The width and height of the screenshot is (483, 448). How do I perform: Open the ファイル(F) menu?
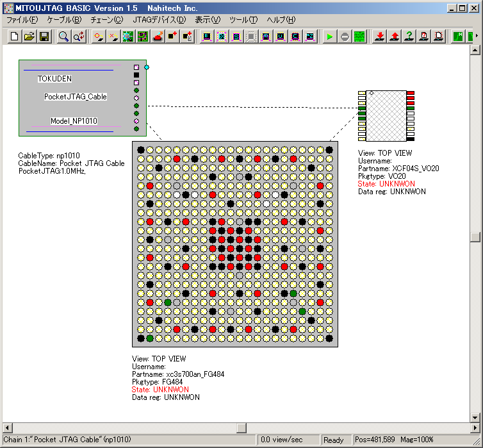coord(22,20)
